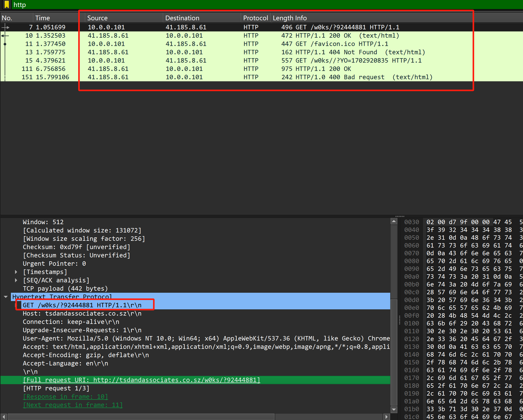
Task: Select packet 111 HTTP/1.1 200 OK
Action: (x=261, y=69)
